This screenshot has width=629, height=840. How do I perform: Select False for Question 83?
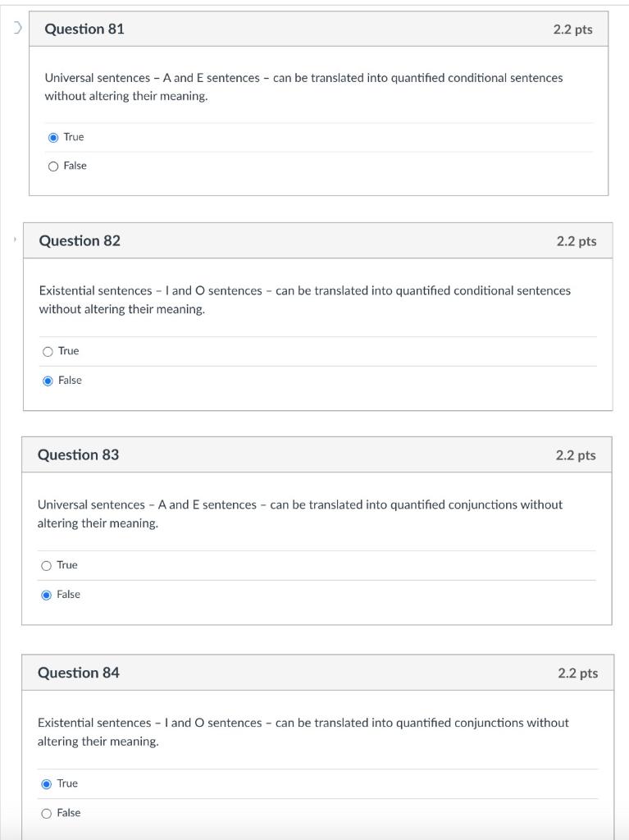point(45,594)
